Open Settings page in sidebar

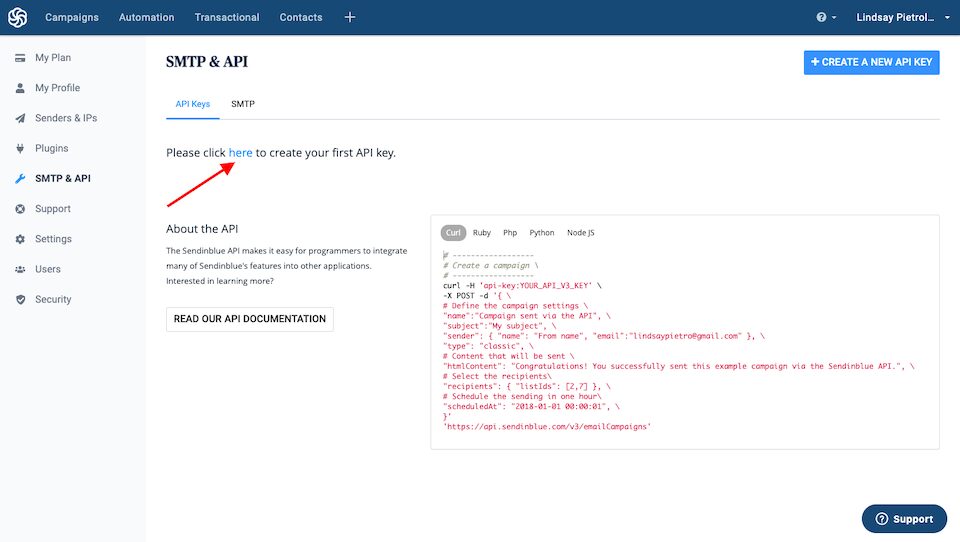pos(53,239)
